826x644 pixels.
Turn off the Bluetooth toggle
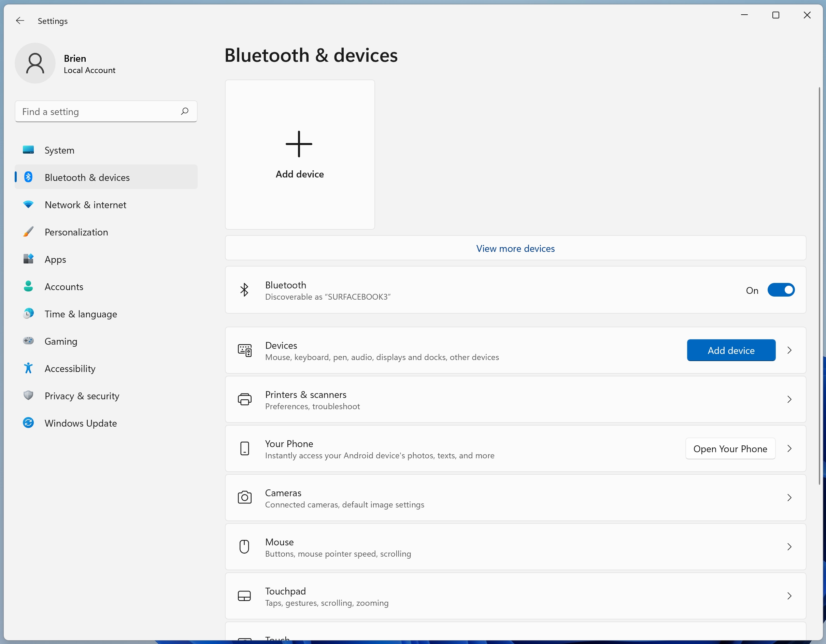[781, 290]
